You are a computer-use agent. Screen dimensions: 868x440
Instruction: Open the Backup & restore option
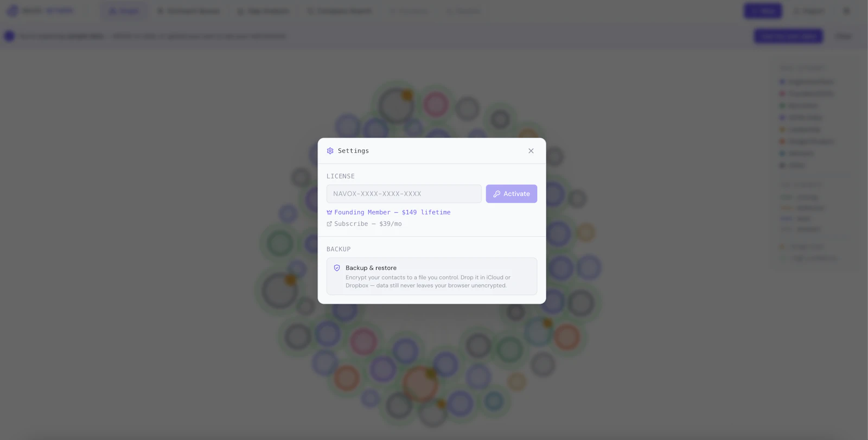click(x=432, y=276)
